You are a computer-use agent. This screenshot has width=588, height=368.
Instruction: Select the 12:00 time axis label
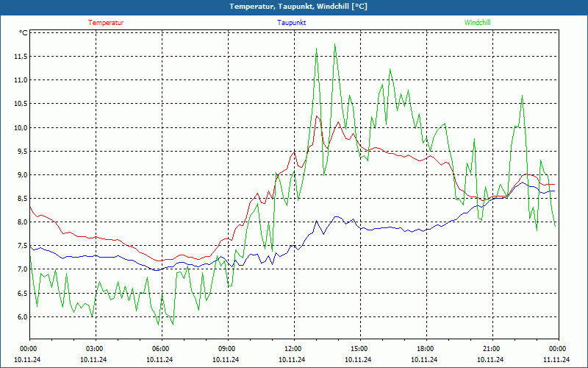tap(293, 349)
